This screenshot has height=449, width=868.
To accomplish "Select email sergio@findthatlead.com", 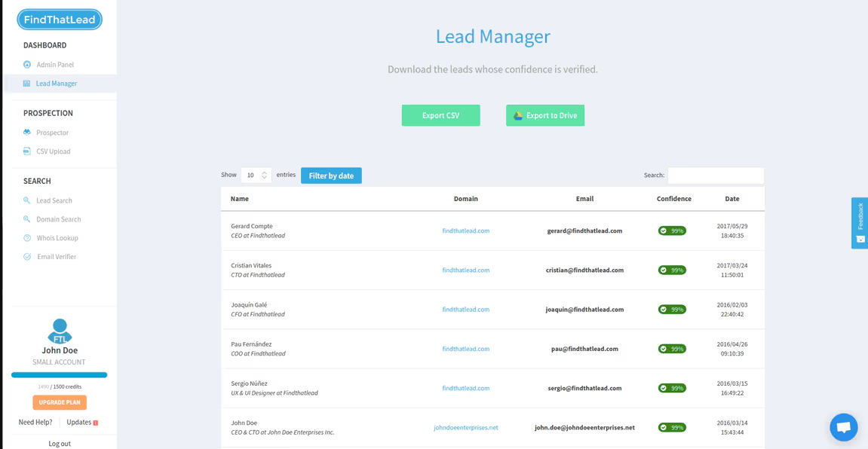I will [x=584, y=388].
